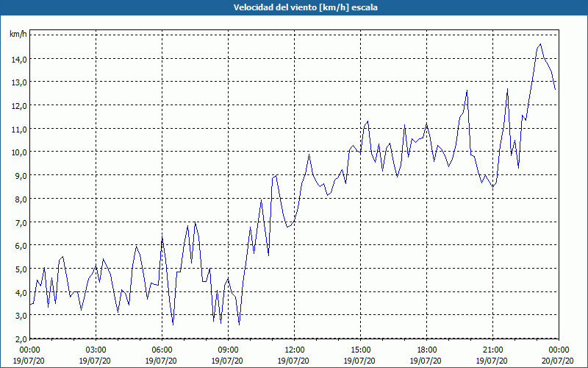588x368 pixels.
Task: Click the 03:00 time axis label
Action: (x=96, y=350)
